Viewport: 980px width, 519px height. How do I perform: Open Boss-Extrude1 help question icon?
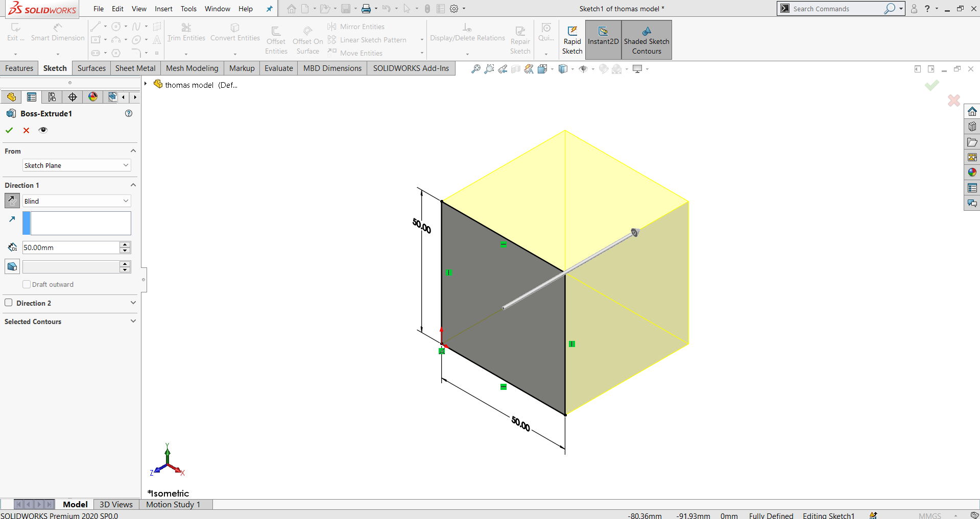pos(129,113)
